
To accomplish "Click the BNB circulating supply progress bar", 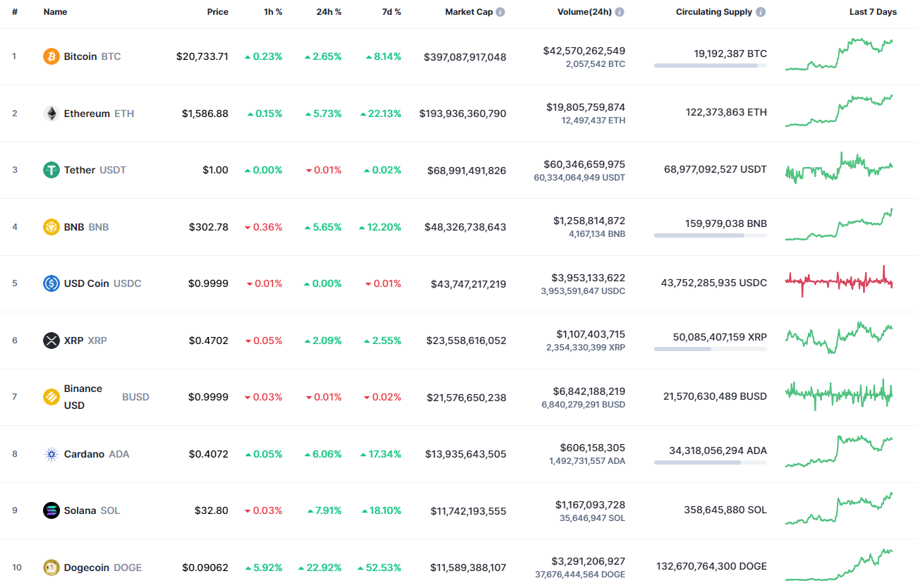I will coord(710,235).
